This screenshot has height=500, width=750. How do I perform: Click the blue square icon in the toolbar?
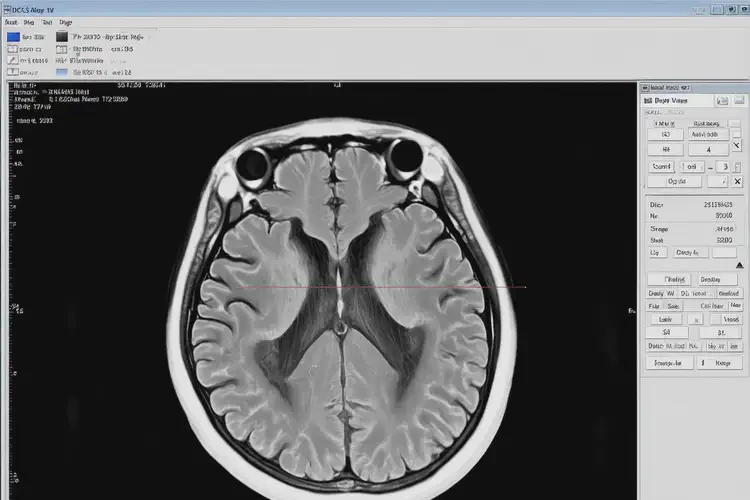(x=13, y=37)
